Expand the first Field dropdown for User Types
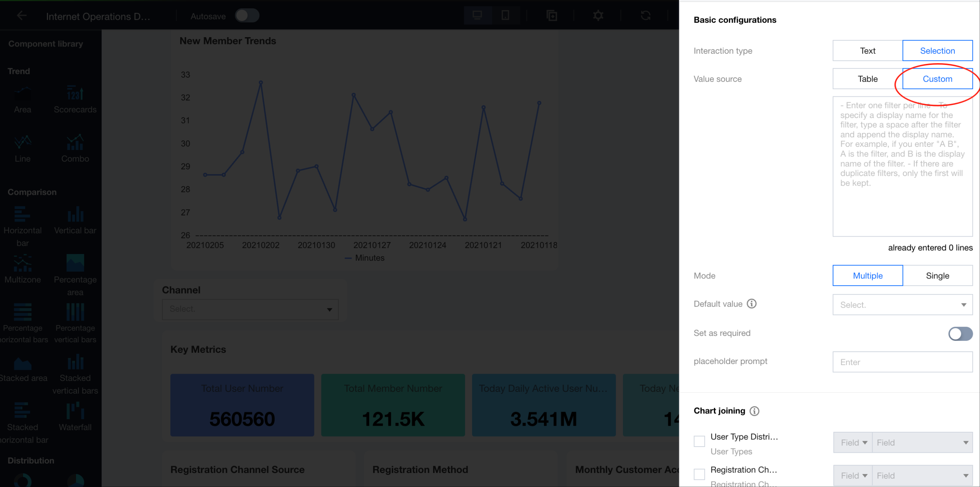The width and height of the screenshot is (980, 487). coord(853,443)
